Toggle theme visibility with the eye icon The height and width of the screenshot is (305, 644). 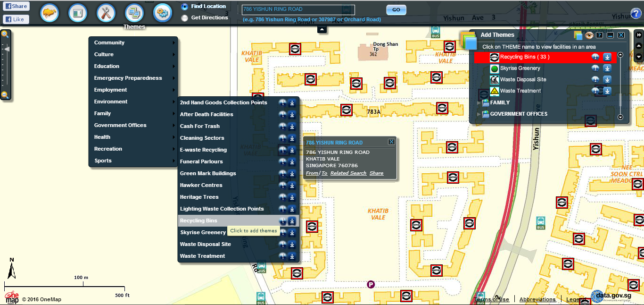pos(589,35)
